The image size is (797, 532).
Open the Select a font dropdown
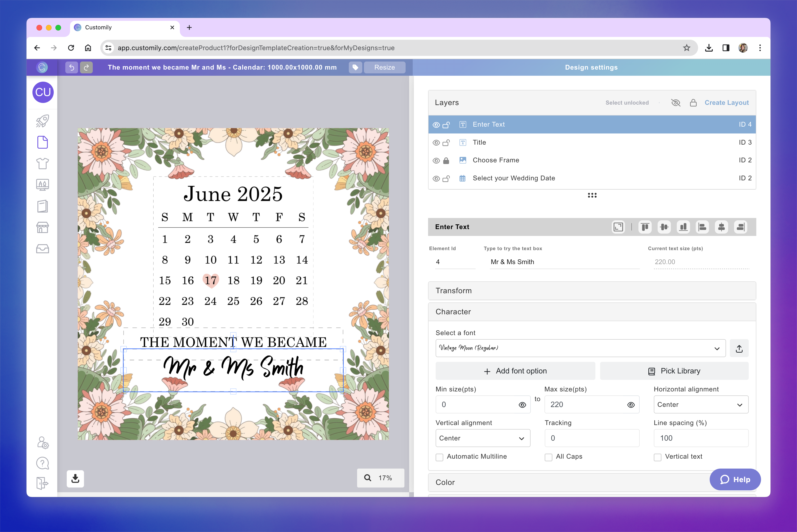580,348
